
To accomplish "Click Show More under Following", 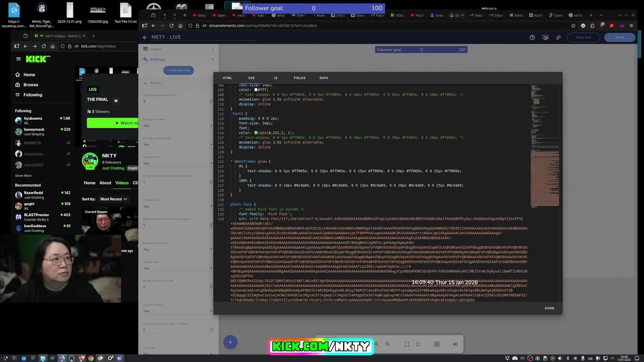I will click(x=23, y=175).
